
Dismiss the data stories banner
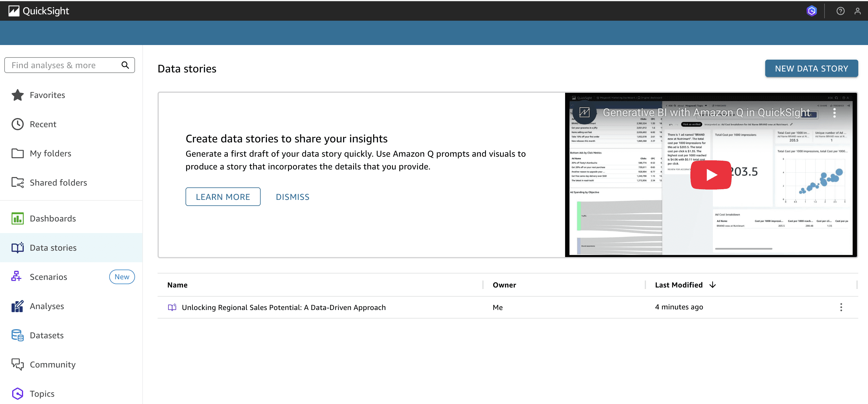pos(292,197)
